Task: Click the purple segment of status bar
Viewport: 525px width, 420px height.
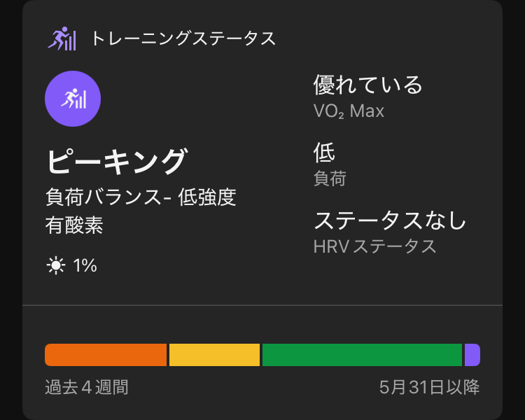Action: click(x=472, y=355)
